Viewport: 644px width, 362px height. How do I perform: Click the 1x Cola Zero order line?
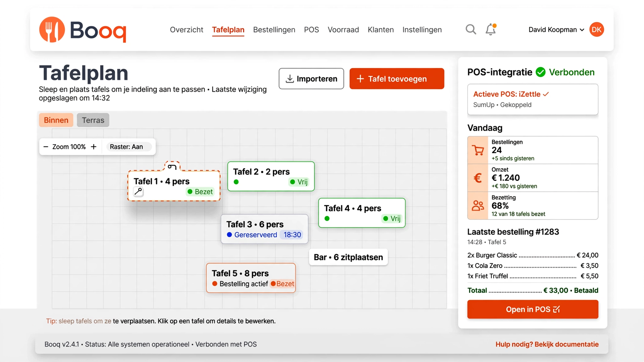[x=533, y=266]
